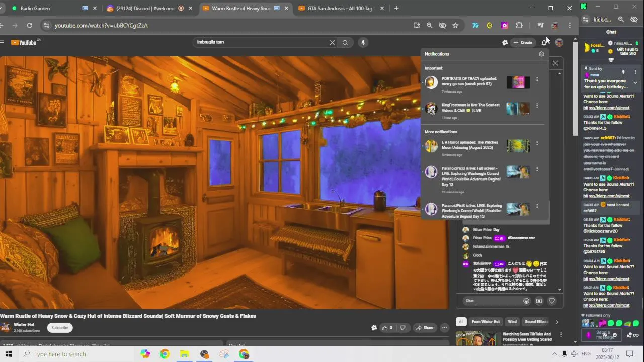Screen dimensions: 644x362
Task: Select the All filter chip
Action: tap(460, 322)
